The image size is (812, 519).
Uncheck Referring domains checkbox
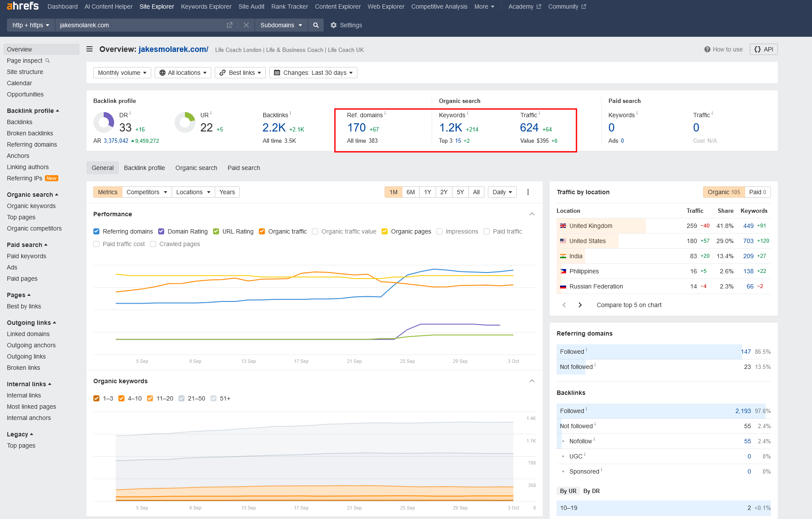point(96,231)
